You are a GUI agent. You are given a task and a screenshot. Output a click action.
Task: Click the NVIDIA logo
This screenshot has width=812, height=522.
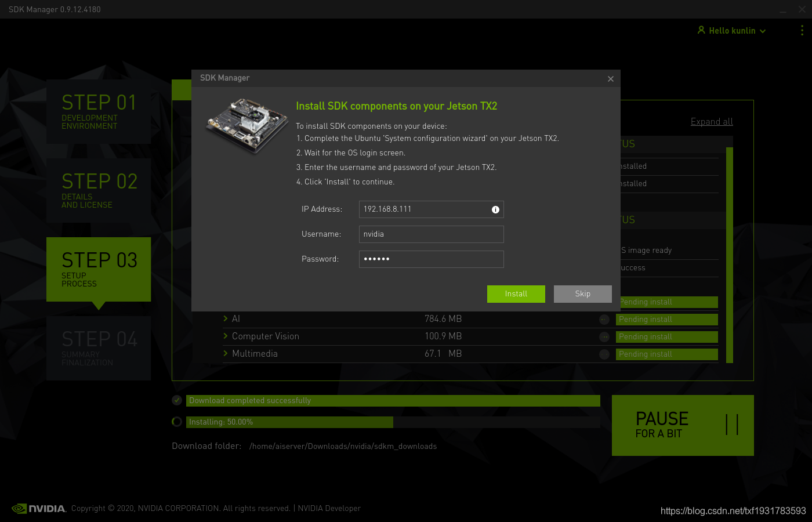click(x=39, y=509)
